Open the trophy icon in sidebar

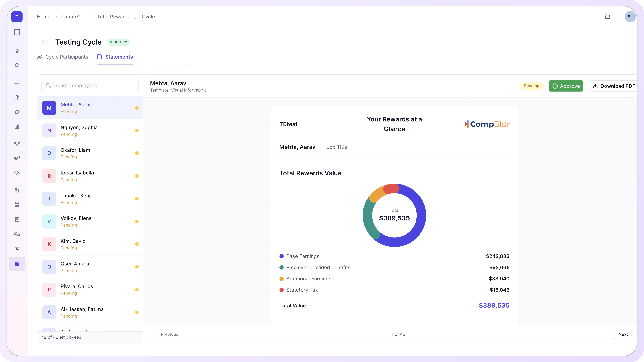(17, 144)
